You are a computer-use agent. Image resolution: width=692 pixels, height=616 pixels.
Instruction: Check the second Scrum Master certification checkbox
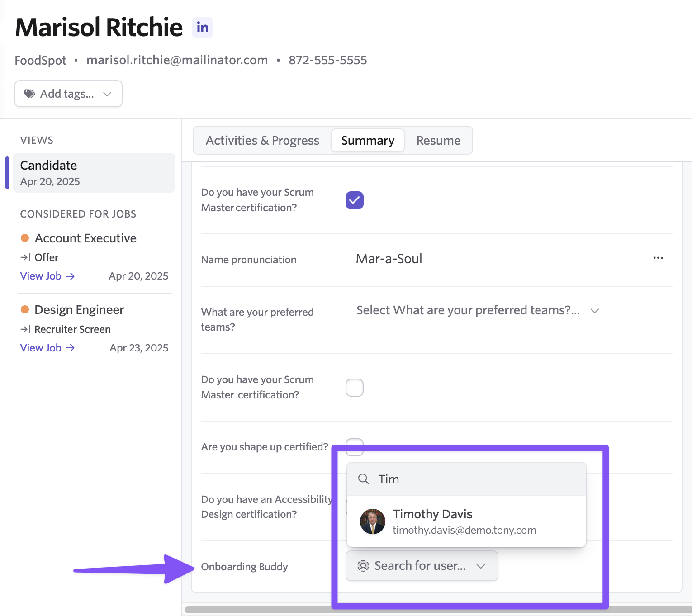[x=354, y=388]
